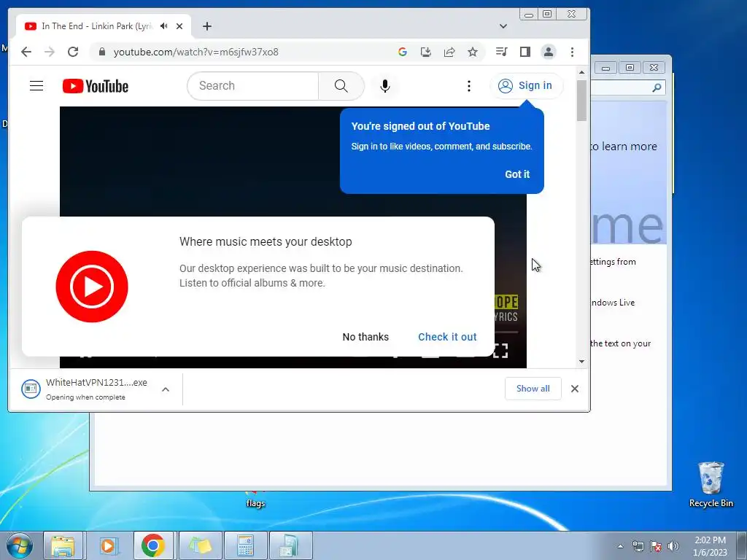Click scrollbar down arrow in YouTube page
The image size is (747, 560).
pyautogui.click(x=581, y=362)
